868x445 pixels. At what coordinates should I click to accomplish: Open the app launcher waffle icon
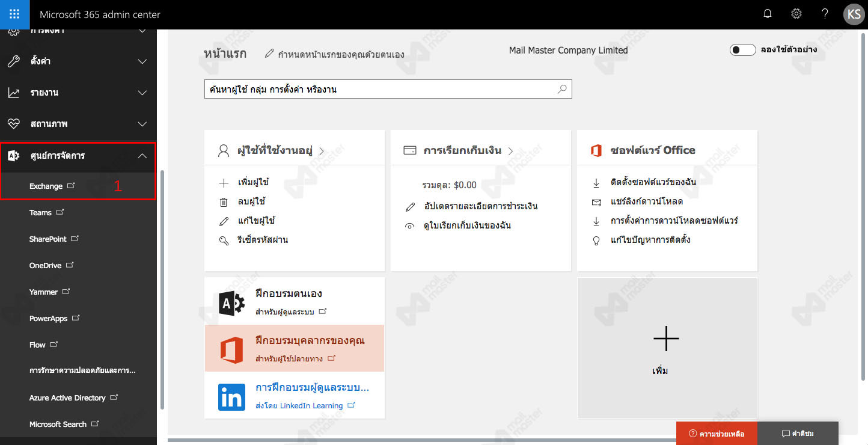(15, 14)
